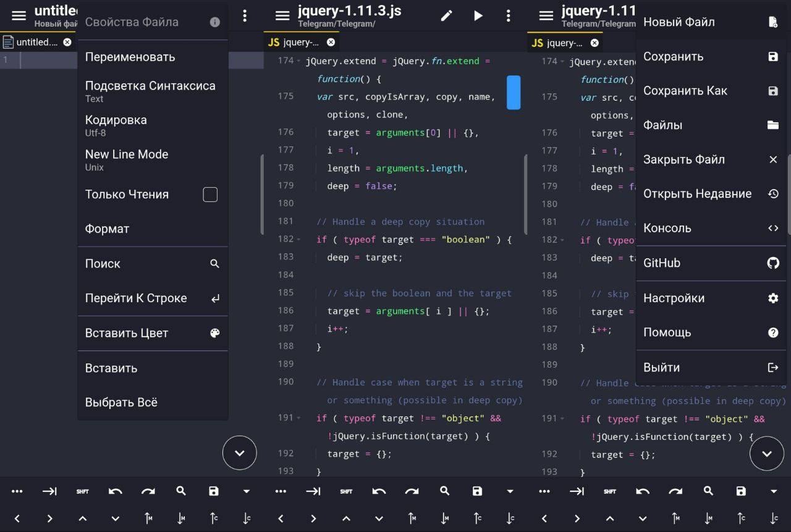Viewport: 791px width, 532px height.
Task: Tap the round chevron-down button on the left screen
Action: [240, 453]
